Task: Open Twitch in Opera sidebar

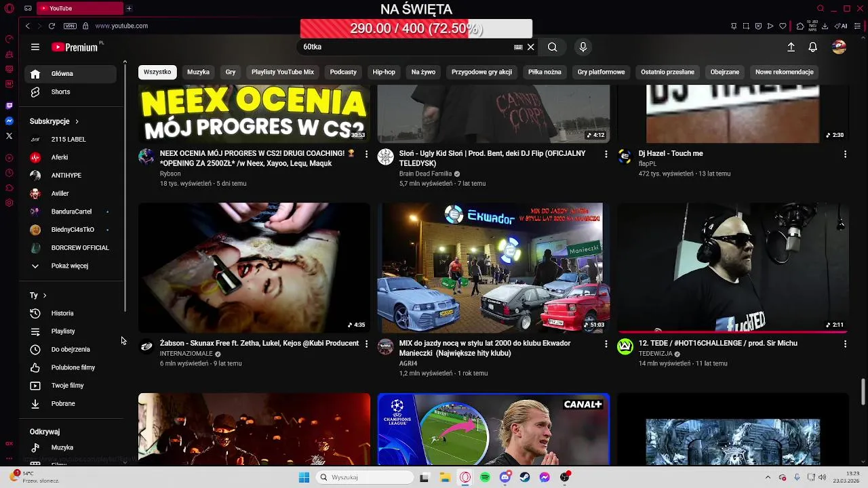Action: pyautogui.click(x=9, y=106)
